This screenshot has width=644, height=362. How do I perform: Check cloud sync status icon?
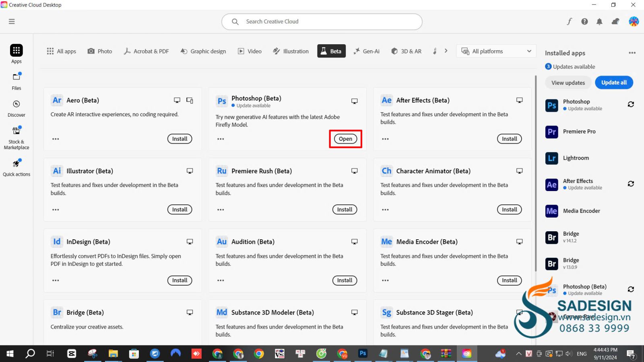tap(615, 21)
